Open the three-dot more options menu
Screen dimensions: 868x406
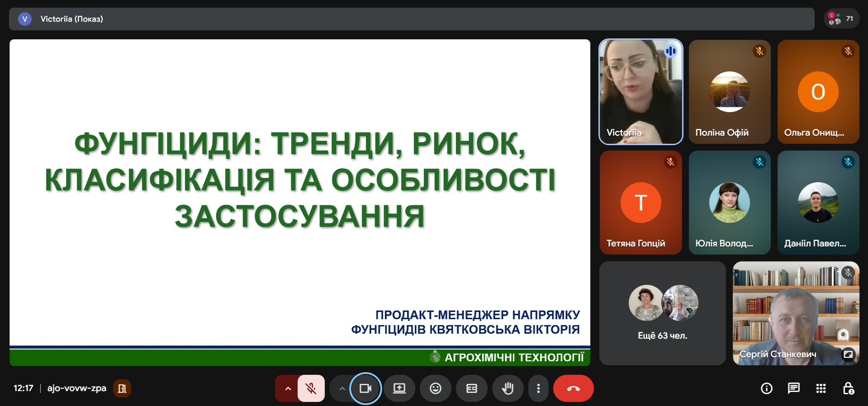click(x=538, y=388)
